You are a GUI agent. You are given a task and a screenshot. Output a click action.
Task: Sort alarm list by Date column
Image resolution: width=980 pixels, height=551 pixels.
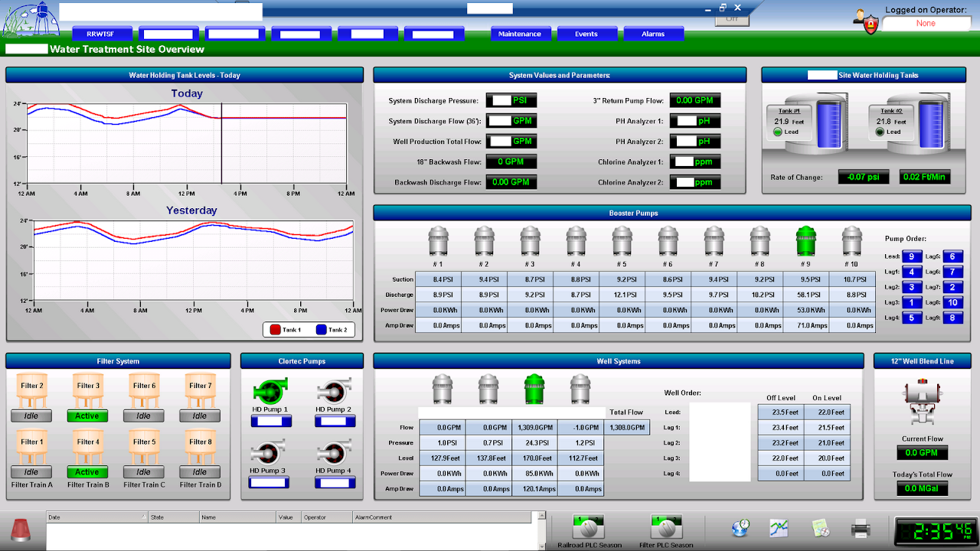[x=96, y=517]
